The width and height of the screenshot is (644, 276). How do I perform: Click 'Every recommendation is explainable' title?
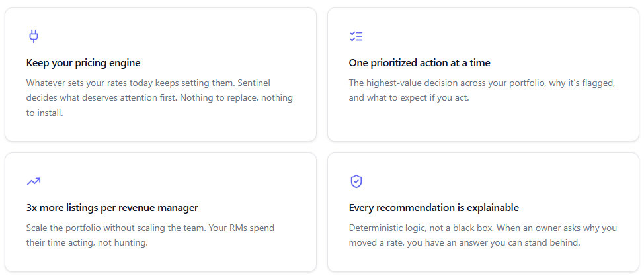[434, 208]
